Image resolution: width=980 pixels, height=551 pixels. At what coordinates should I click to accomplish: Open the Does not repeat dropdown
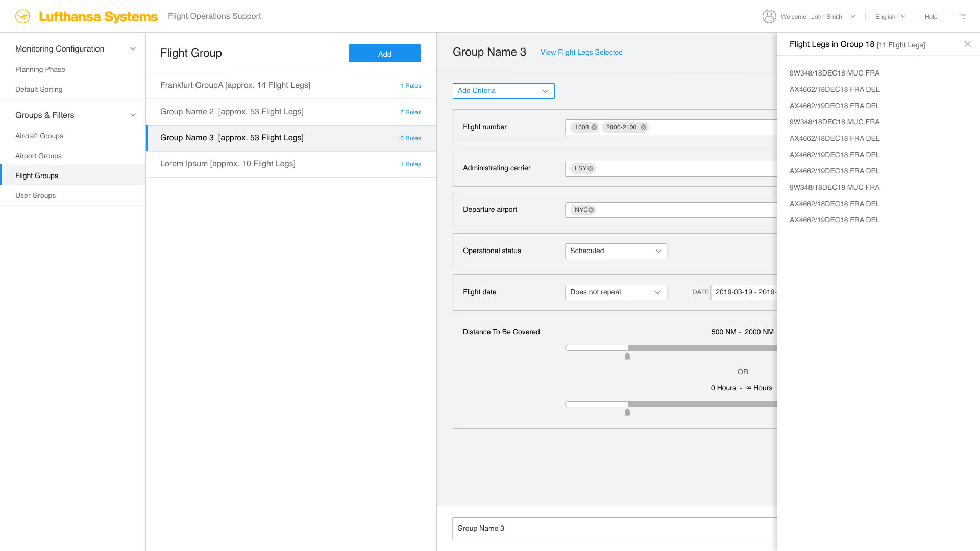[x=616, y=292]
